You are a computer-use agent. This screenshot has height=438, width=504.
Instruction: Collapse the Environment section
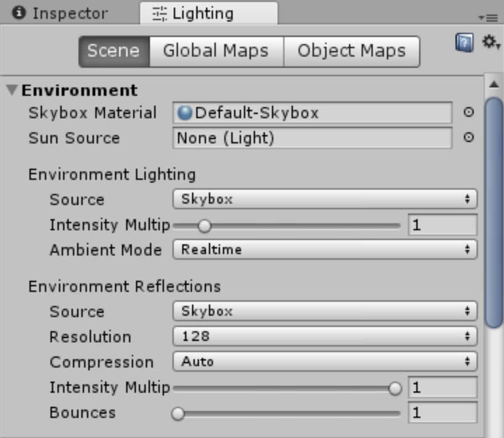[12, 90]
